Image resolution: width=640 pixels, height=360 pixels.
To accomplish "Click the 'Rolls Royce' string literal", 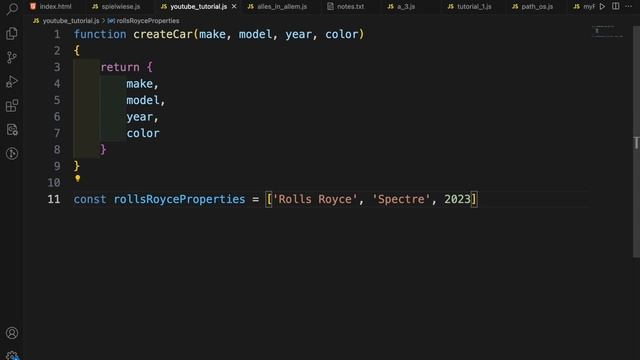I will click(x=315, y=199).
